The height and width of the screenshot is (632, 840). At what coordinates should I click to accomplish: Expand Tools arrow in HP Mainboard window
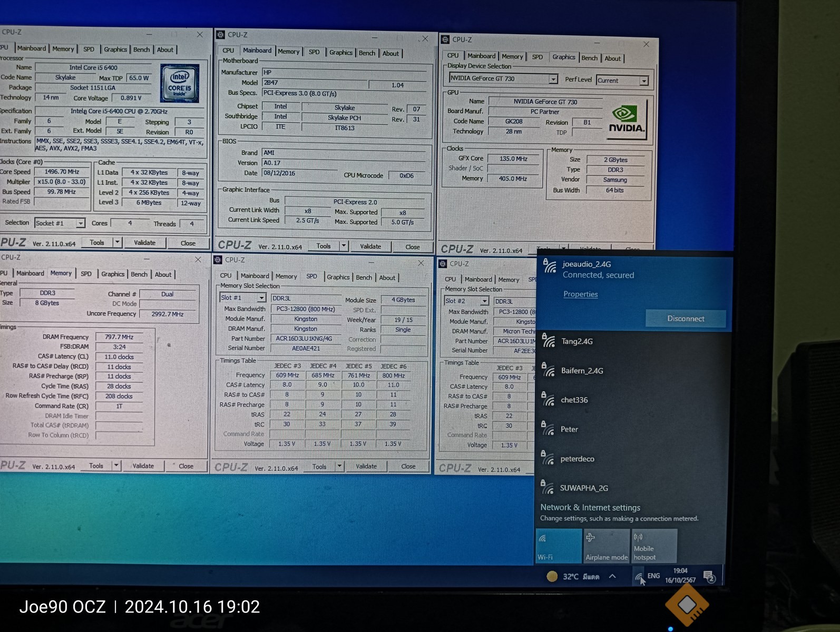(344, 246)
